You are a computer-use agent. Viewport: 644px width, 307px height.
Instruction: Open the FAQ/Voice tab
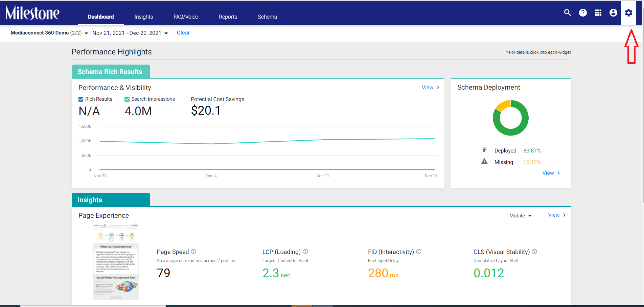click(186, 17)
